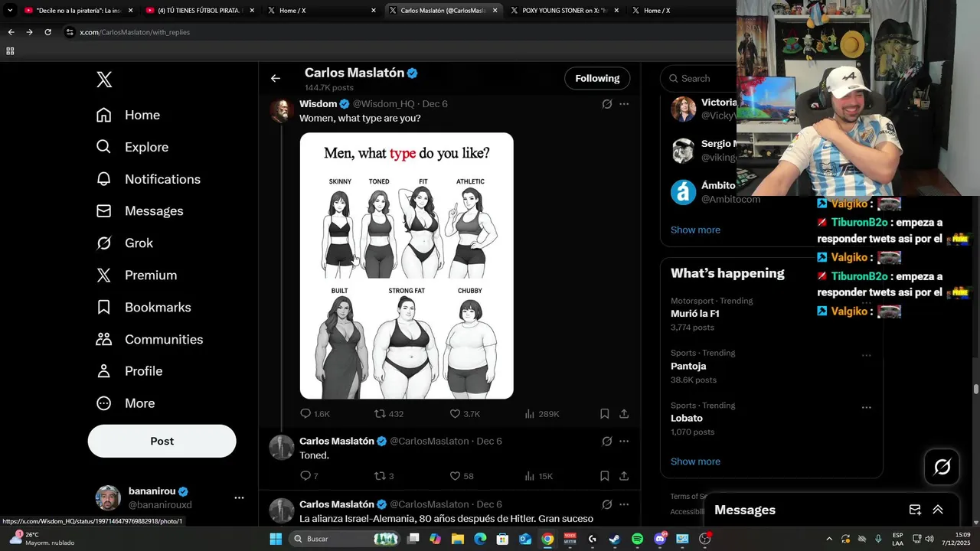
Task: Open Discord from the taskbar
Action: 660,539
